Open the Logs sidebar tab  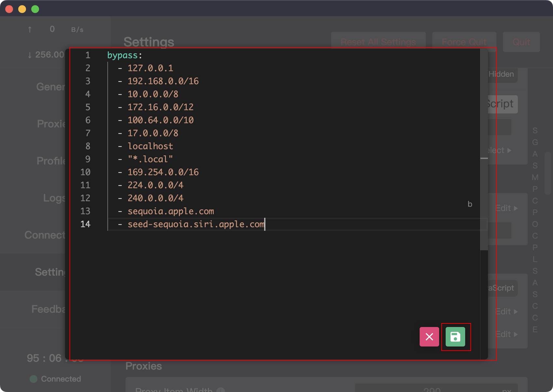point(54,198)
